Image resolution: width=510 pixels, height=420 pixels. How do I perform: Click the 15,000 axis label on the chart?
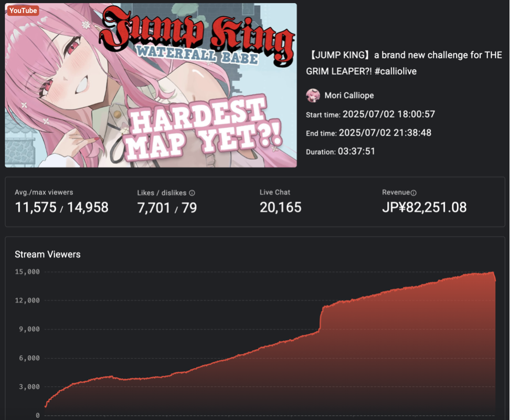[27, 271]
